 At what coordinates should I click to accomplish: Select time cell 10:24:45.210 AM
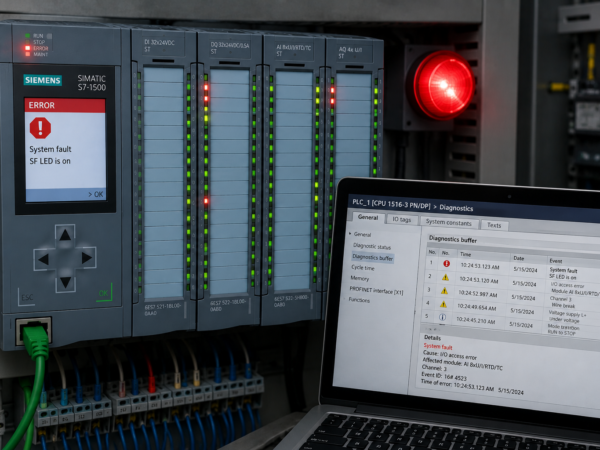(475, 320)
